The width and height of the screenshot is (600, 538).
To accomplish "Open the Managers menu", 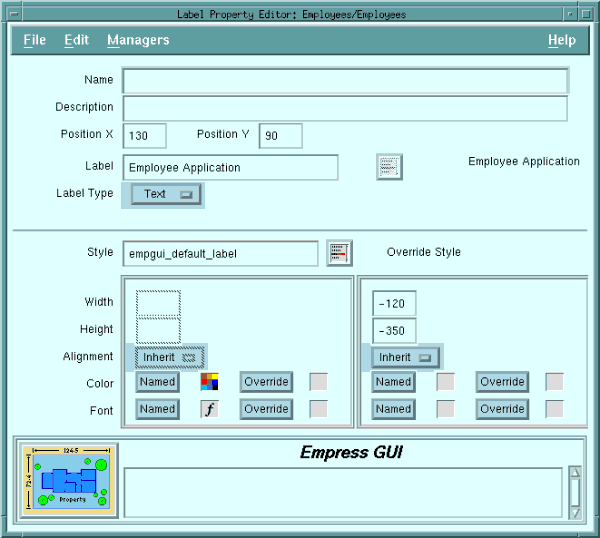I will pyautogui.click(x=138, y=40).
